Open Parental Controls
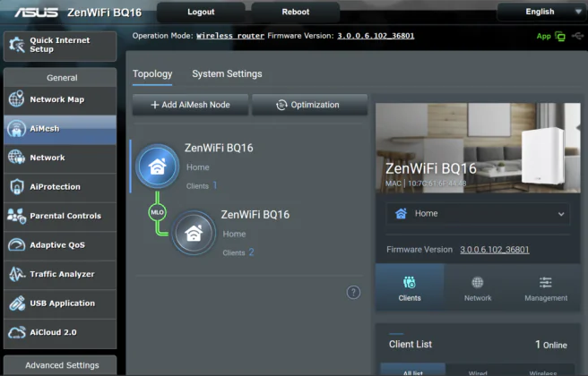The width and height of the screenshot is (588, 376). click(60, 216)
